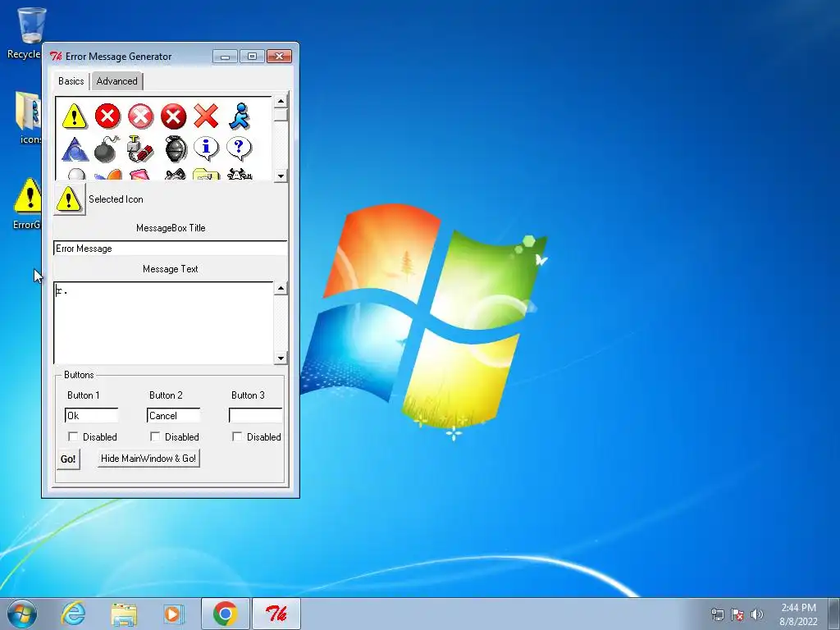Select the question mark speech bubble icon
The width and height of the screenshot is (840, 630).
[239, 149]
